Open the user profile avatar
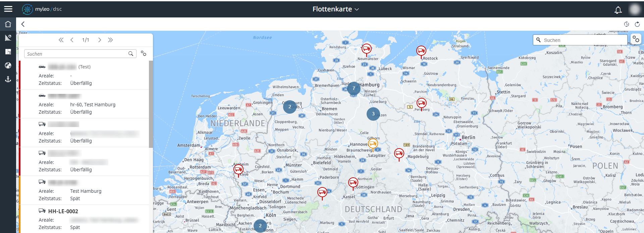 pos(635,9)
